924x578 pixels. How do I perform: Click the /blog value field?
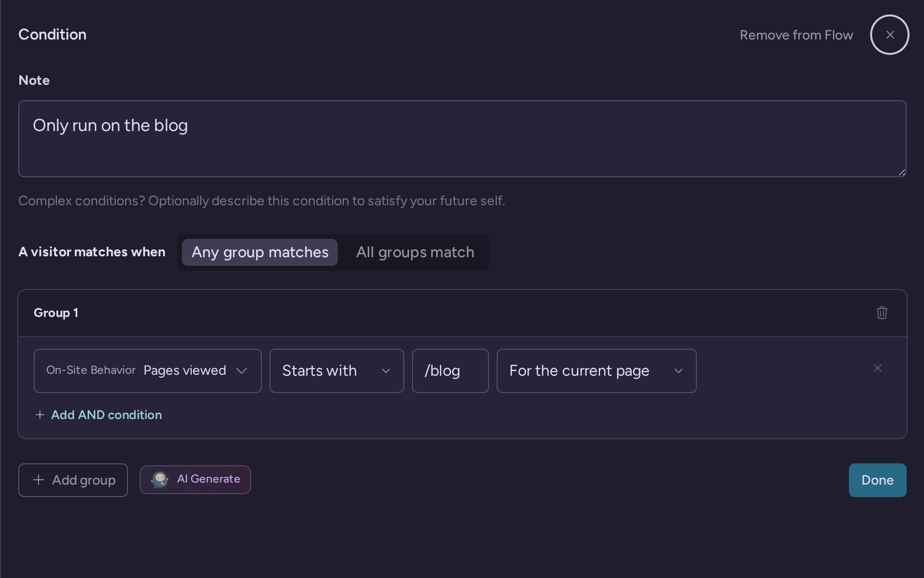450,371
